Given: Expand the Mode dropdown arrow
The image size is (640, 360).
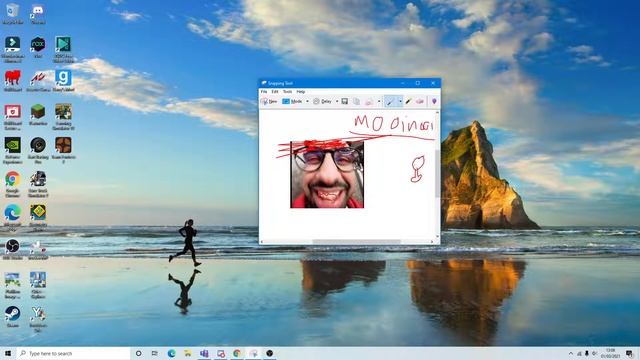Looking at the screenshot, I should click(307, 101).
